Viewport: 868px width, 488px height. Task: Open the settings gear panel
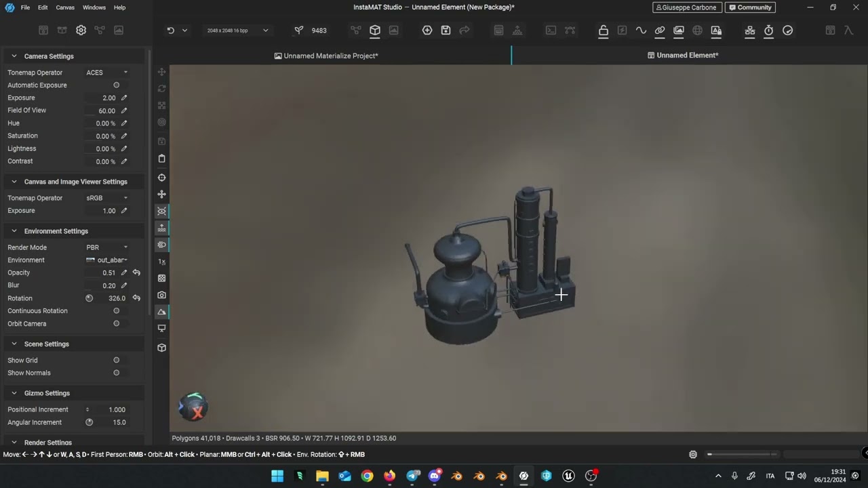pyautogui.click(x=81, y=30)
